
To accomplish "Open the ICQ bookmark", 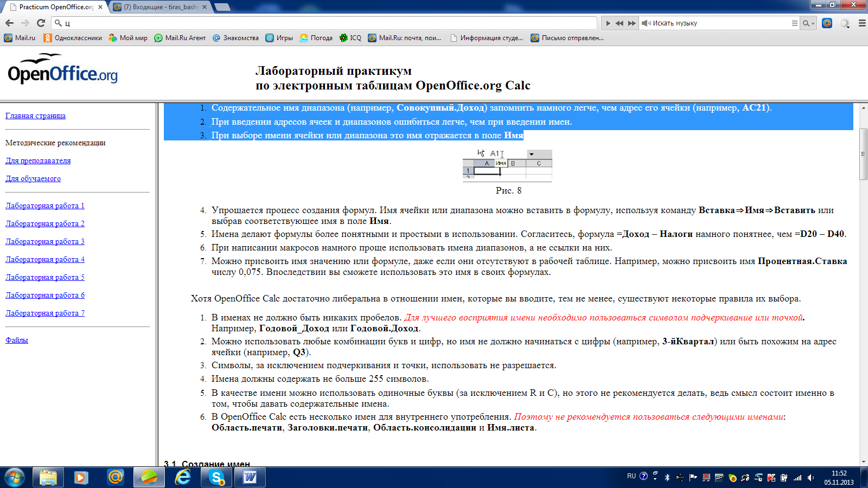I will tap(350, 38).
